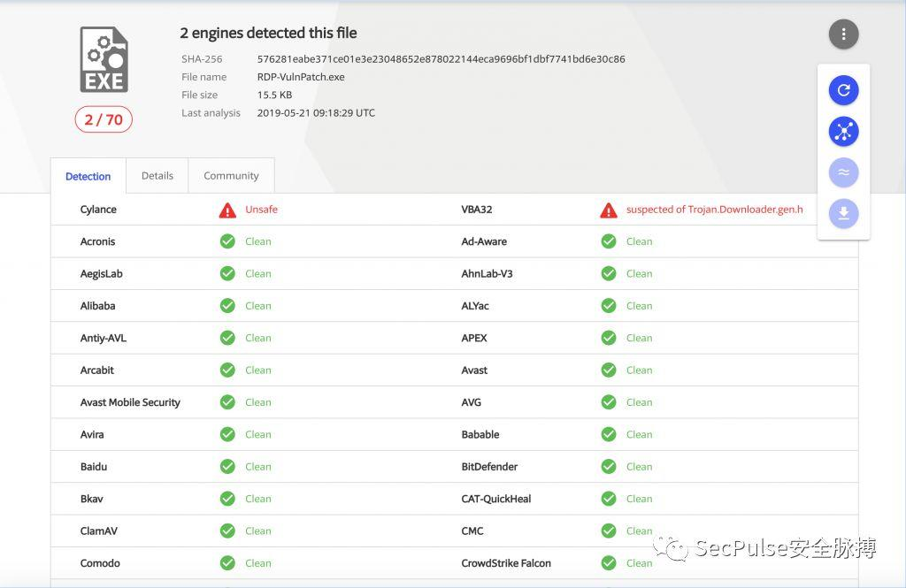
Task: Click the CAT-QuickHeal engine name
Action: tap(495, 499)
